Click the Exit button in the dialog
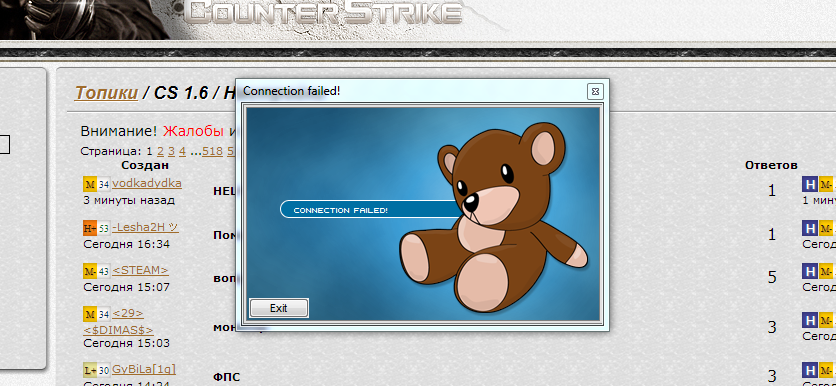The width and height of the screenshot is (836, 386). [279, 308]
